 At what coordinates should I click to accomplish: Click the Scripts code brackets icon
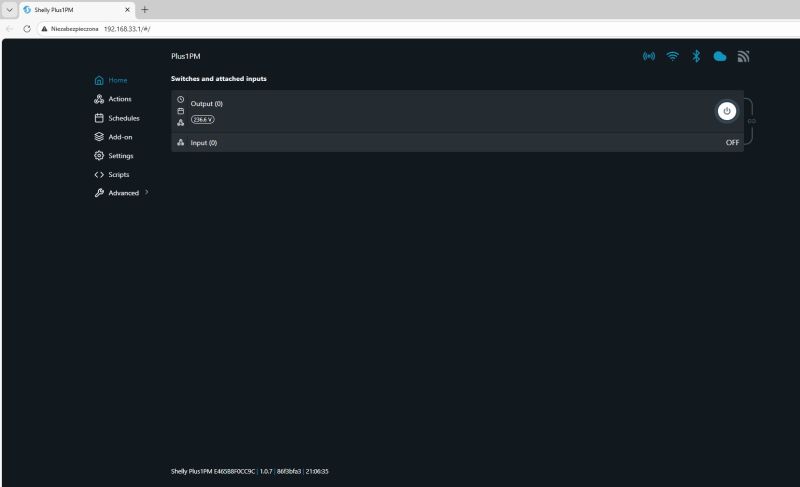coord(99,174)
